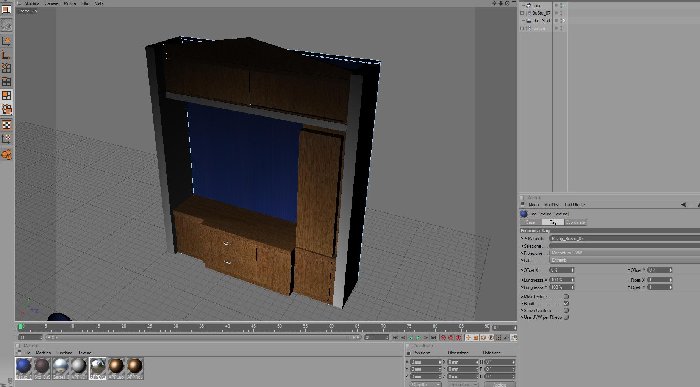Click the middle red autokey icon

click(451, 337)
